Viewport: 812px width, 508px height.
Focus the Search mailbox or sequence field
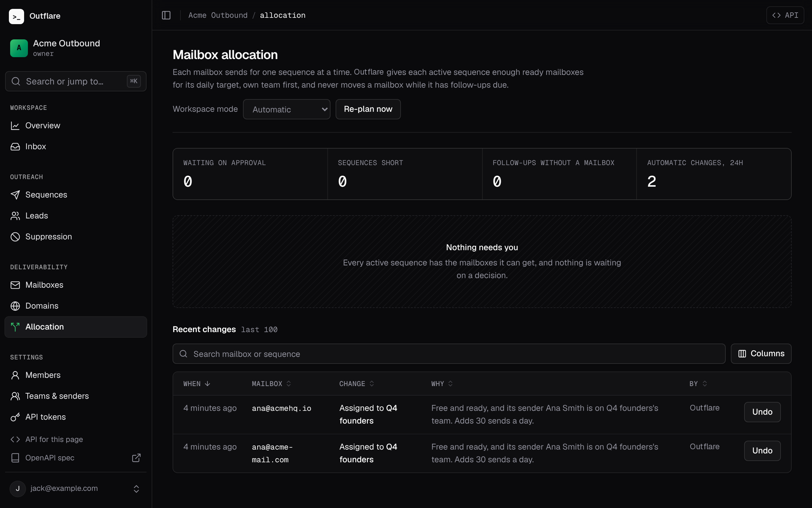tap(449, 354)
